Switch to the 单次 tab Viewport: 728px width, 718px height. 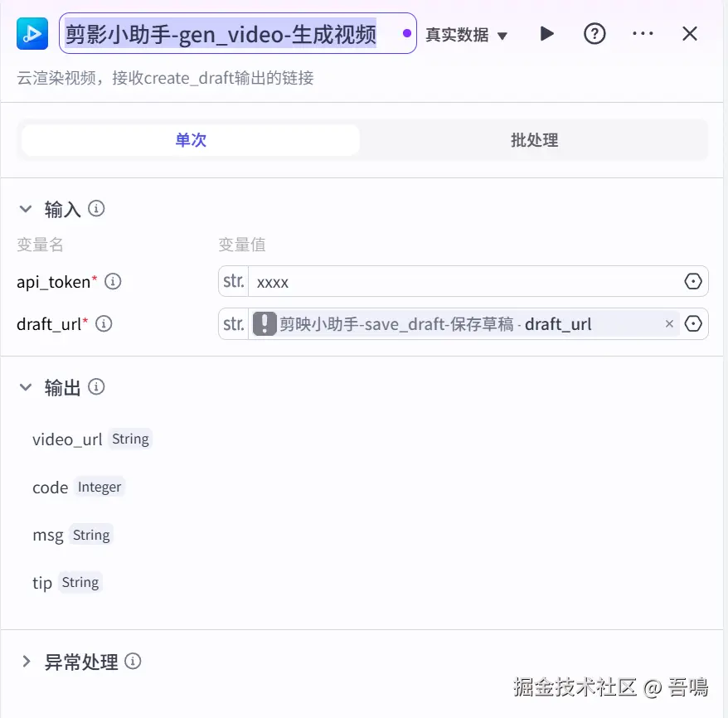click(191, 139)
